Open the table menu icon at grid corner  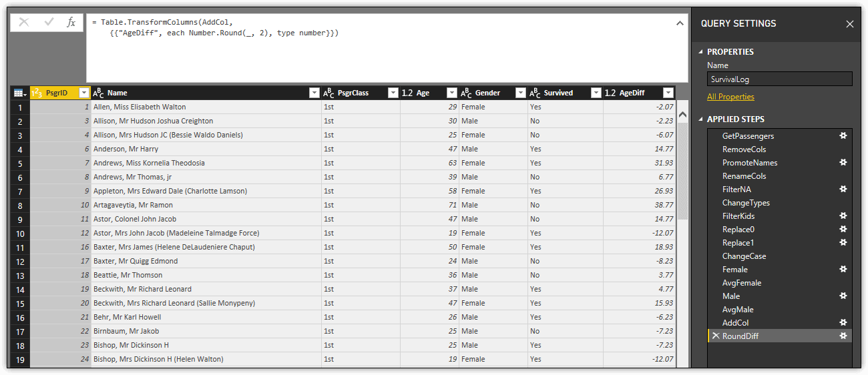pyautogui.click(x=20, y=93)
